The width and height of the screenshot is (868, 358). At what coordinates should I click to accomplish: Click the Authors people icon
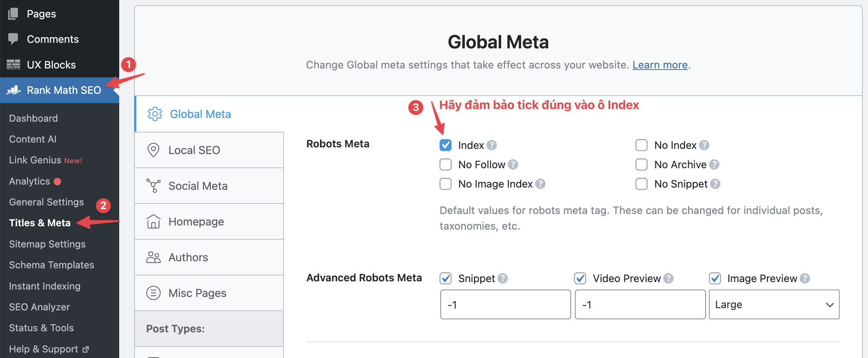tap(153, 257)
